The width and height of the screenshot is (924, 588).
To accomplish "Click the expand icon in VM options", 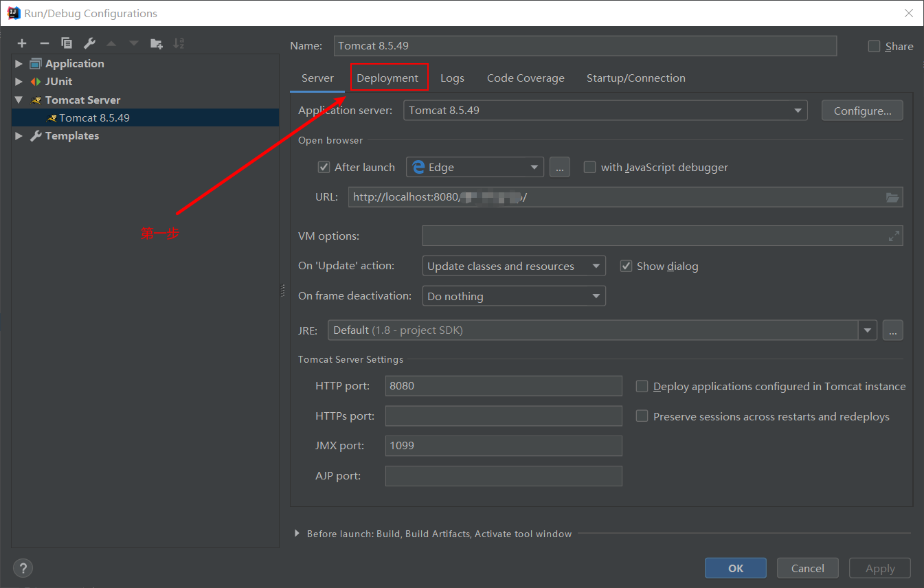I will point(894,236).
